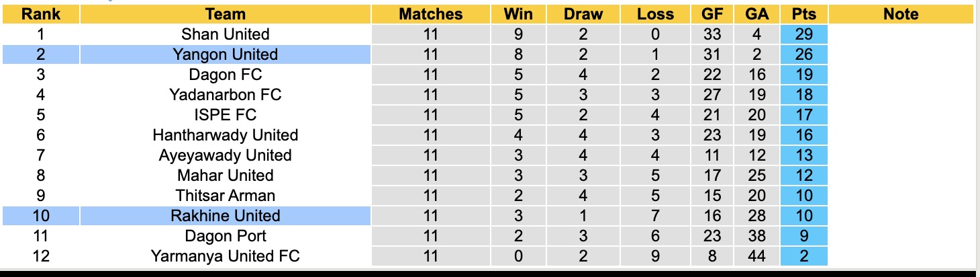Open the Shan United team link
This screenshot has width=980, height=277.
(226, 34)
